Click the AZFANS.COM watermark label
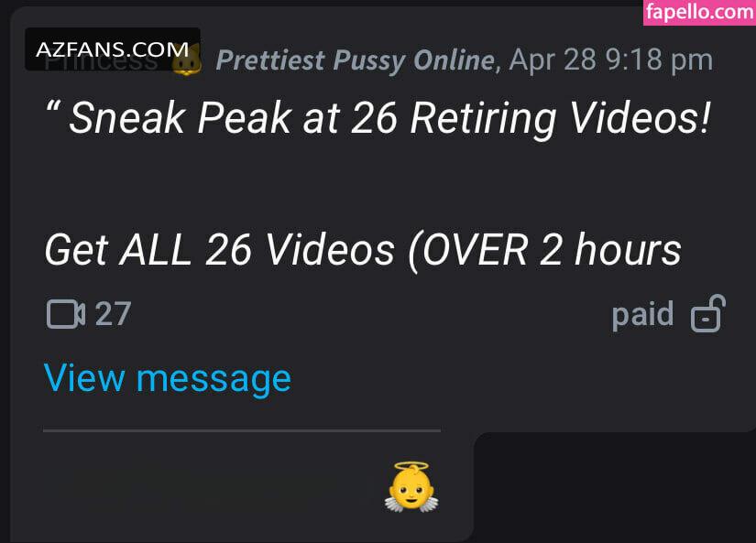This screenshot has width=756, height=543. 113,49
